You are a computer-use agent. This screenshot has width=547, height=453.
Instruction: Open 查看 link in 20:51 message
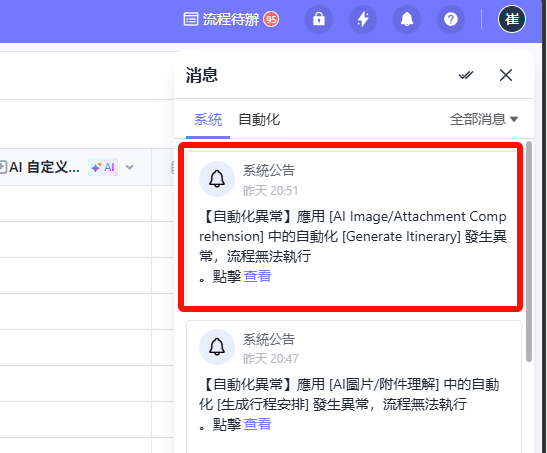pyautogui.click(x=257, y=276)
